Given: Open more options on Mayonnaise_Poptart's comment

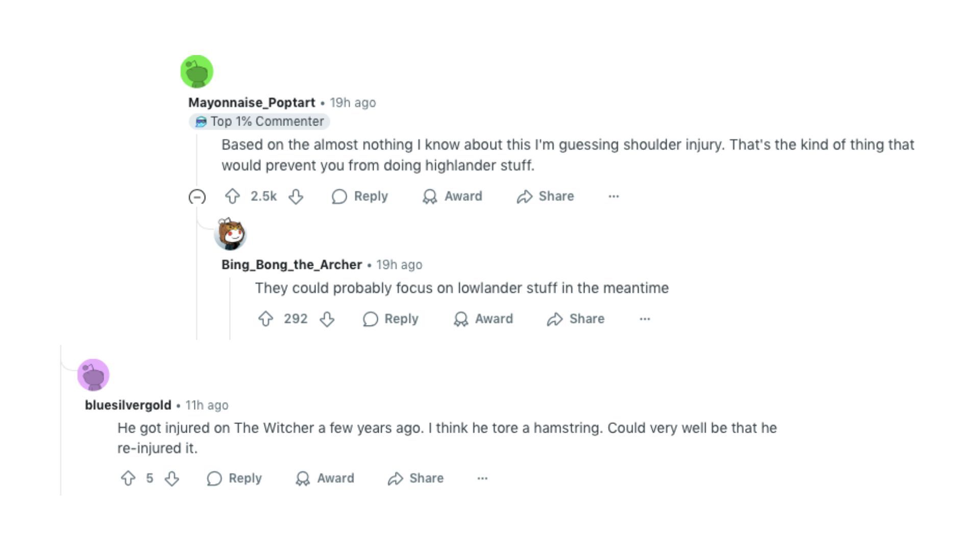Looking at the screenshot, I should click(x=614, y=196).
